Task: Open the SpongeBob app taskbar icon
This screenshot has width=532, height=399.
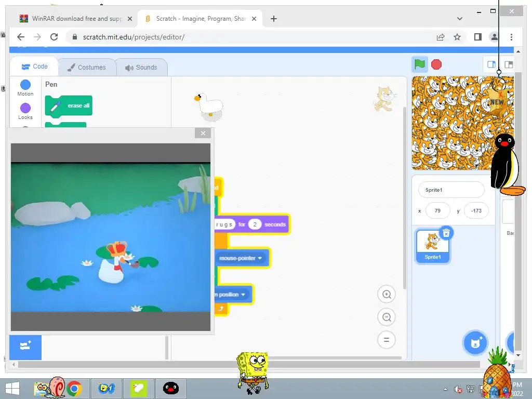Action: coord(106,388)
